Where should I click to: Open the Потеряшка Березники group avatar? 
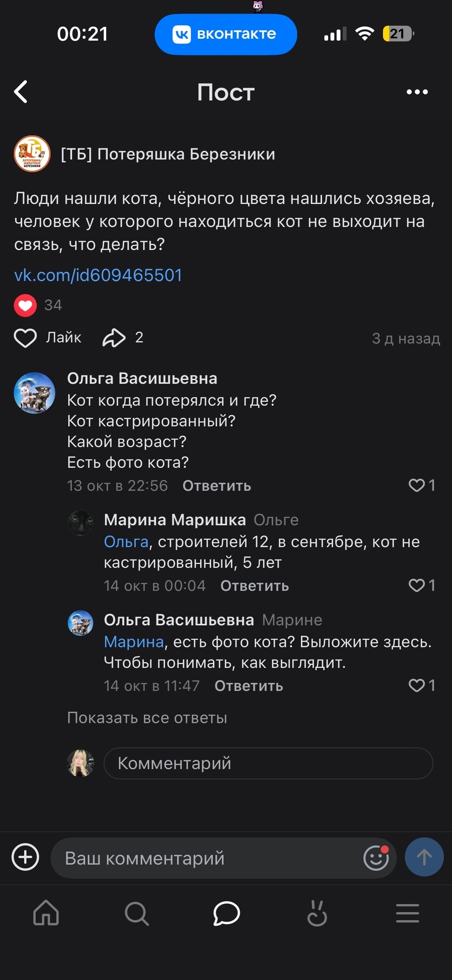(32, 154)
